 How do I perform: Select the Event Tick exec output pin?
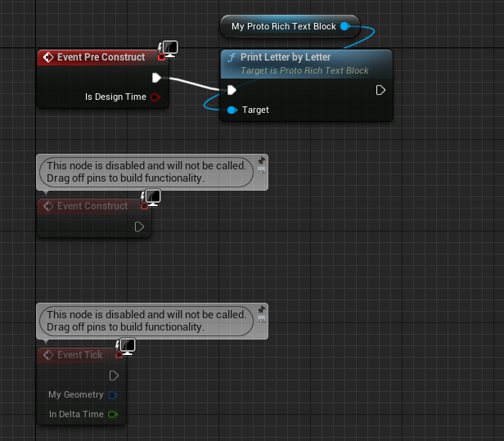[114, 376]
